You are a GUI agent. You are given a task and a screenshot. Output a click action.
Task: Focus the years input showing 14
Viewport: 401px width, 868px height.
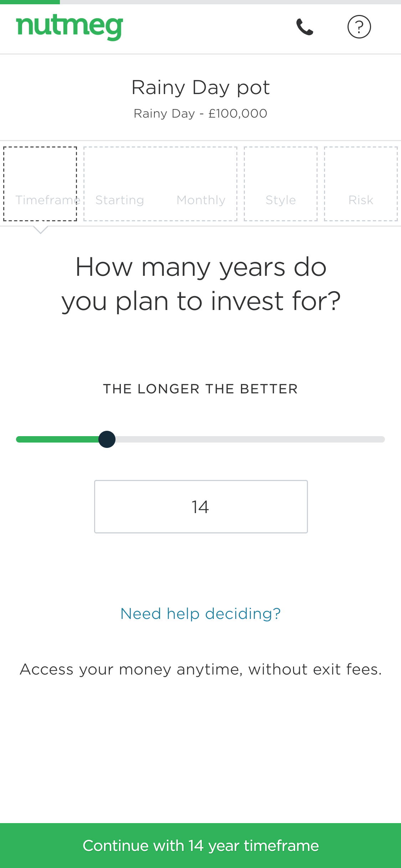click(201, 507)
